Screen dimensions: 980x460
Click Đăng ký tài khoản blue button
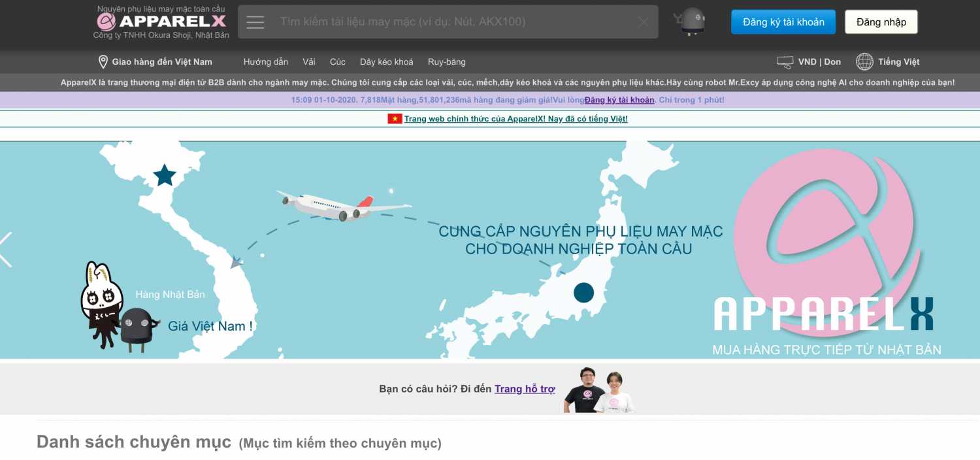[x=783, y=22]
